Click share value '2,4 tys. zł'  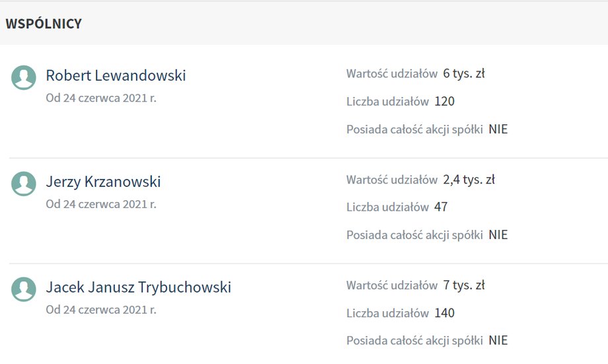(x=469, y=180)
